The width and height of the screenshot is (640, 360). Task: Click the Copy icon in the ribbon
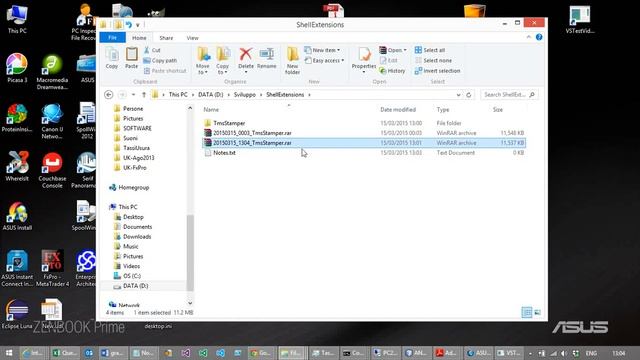111,58
